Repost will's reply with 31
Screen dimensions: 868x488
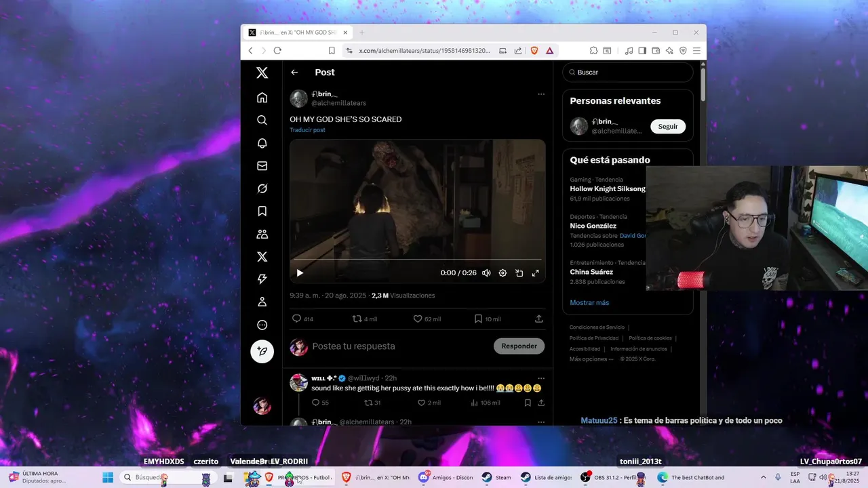coord(372,403)
